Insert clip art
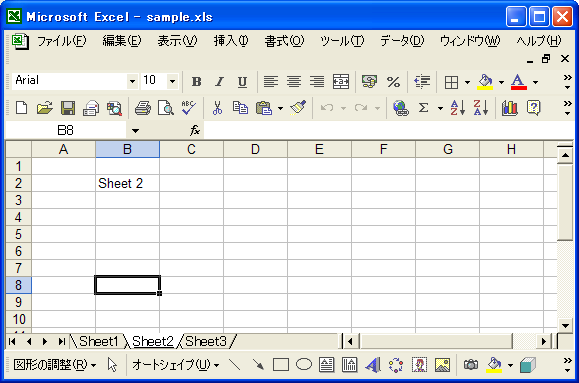This screenshot has width=579, height=383. coord(419,365)
